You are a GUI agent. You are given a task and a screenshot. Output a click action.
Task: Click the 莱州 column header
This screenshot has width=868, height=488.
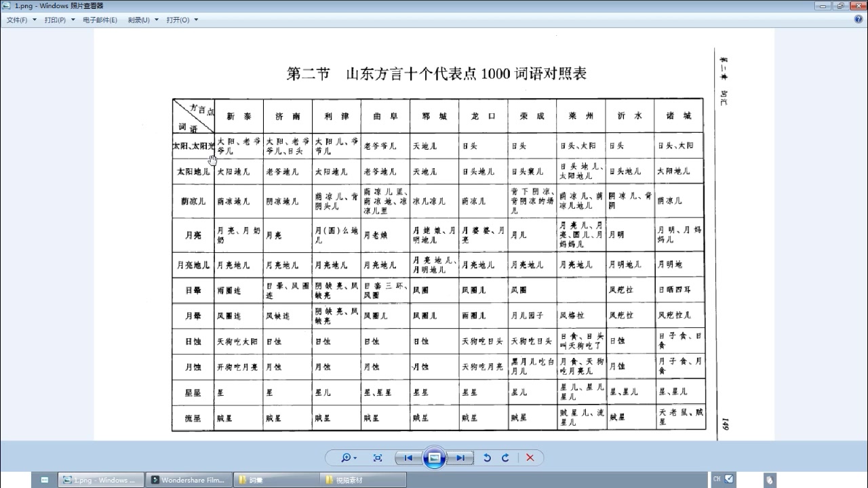pos(581,117)
